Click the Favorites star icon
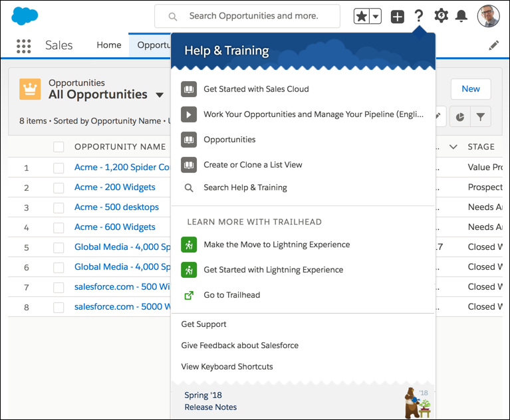Image resolution: width=510 pixels, height=420 pixels. point(362,16)
